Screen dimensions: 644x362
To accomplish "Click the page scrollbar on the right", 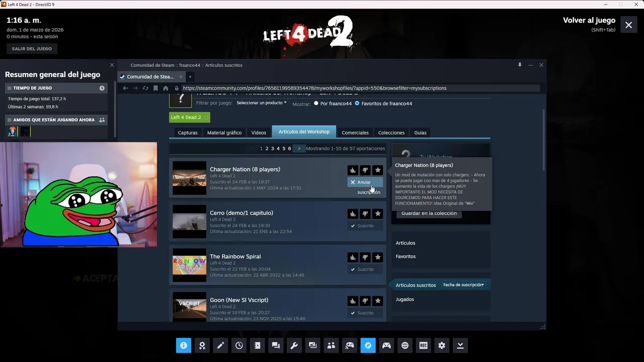I will point(544,140).
